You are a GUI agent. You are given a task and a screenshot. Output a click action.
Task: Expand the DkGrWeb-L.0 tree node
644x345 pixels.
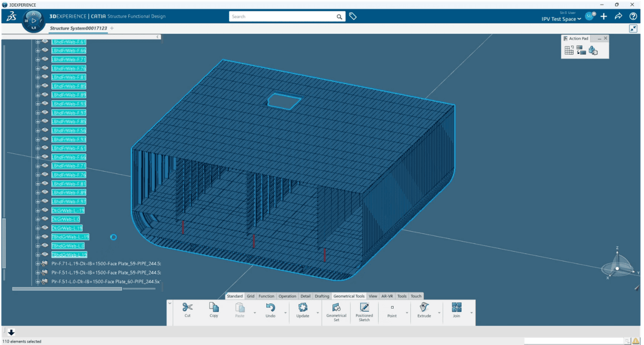(x=38, y=219)
